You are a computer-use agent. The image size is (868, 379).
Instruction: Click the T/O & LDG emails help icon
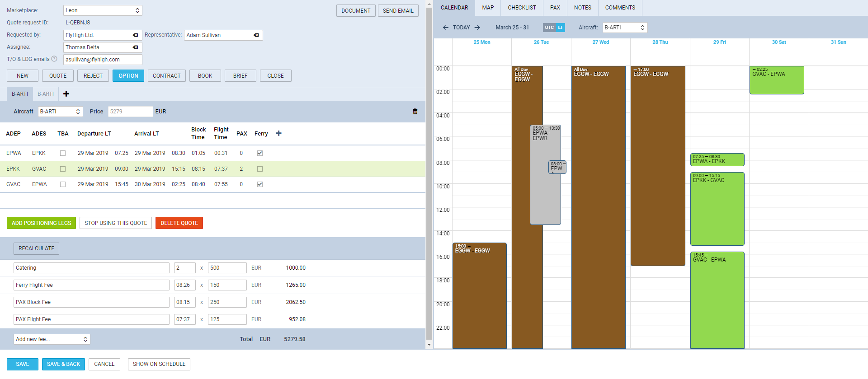click(x=54, y=59)
